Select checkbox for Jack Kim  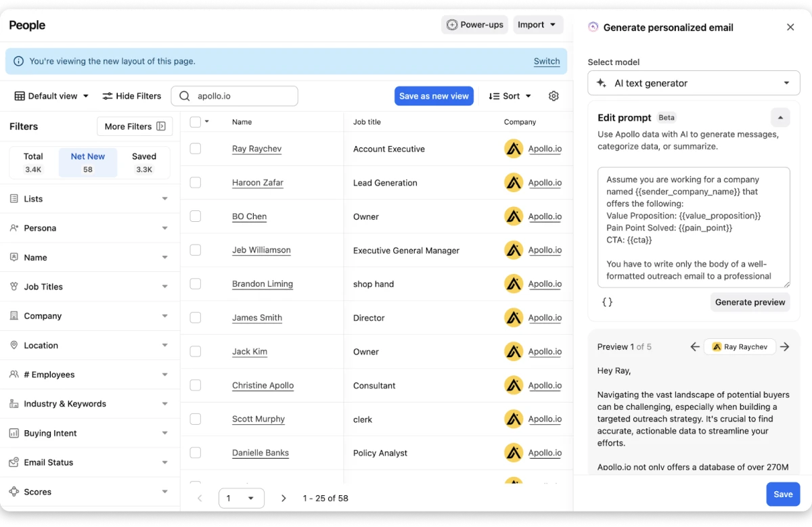coord(196,352)
